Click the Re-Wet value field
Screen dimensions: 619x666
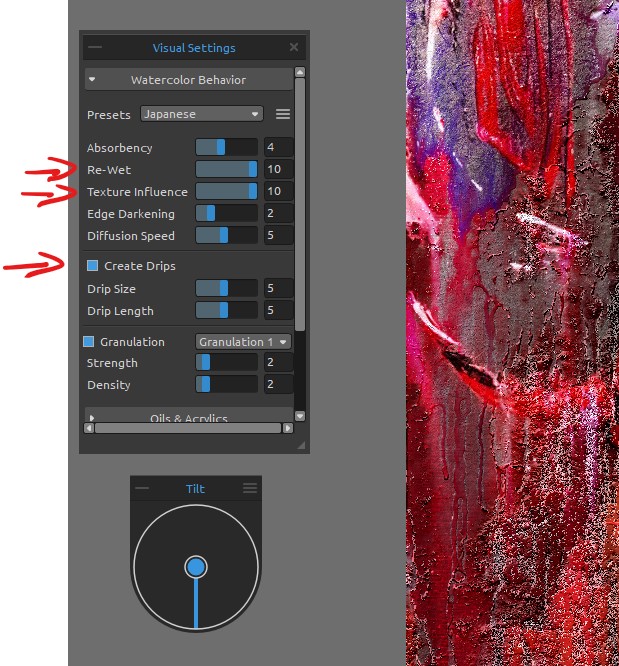(278, 169)
